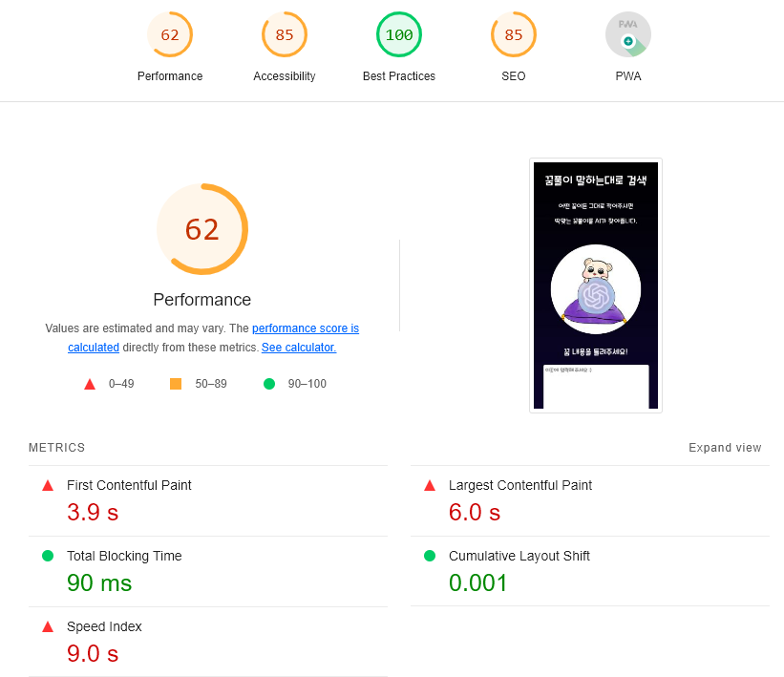The image size is (784, 677).
Task: Select the PWA category label
Action: click(x=628, y=76)
